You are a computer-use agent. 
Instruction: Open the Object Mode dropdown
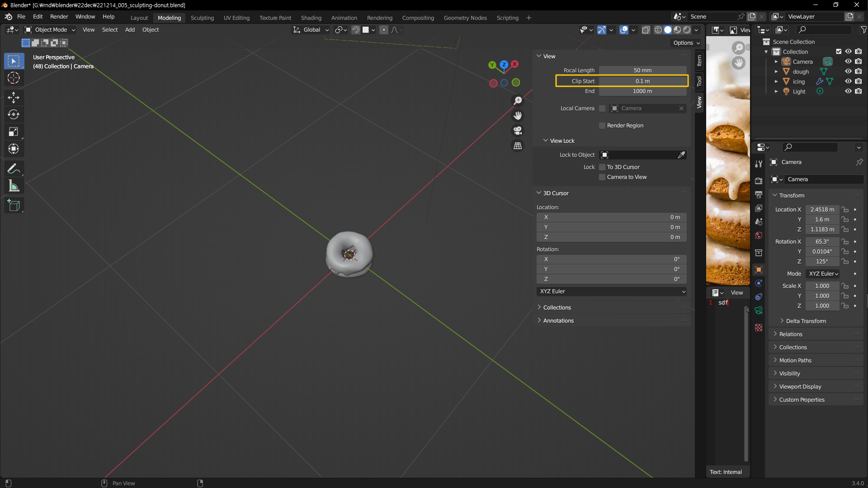pos(50,30)
